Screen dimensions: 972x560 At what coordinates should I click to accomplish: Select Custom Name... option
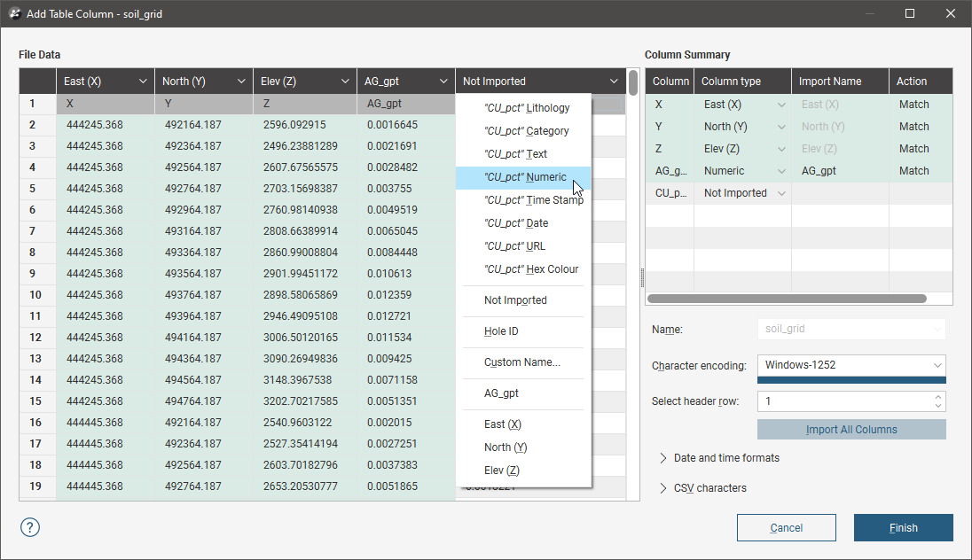(521, 362)
